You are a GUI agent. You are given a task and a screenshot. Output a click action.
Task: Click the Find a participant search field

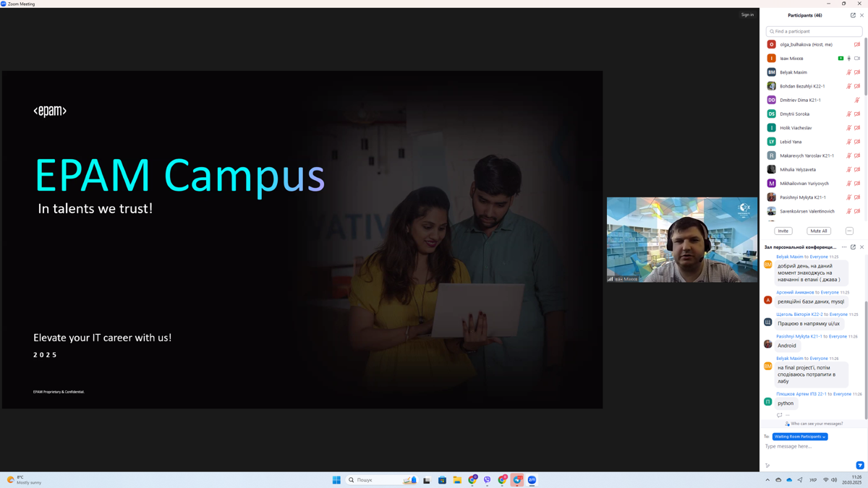[x=814, y=31]
